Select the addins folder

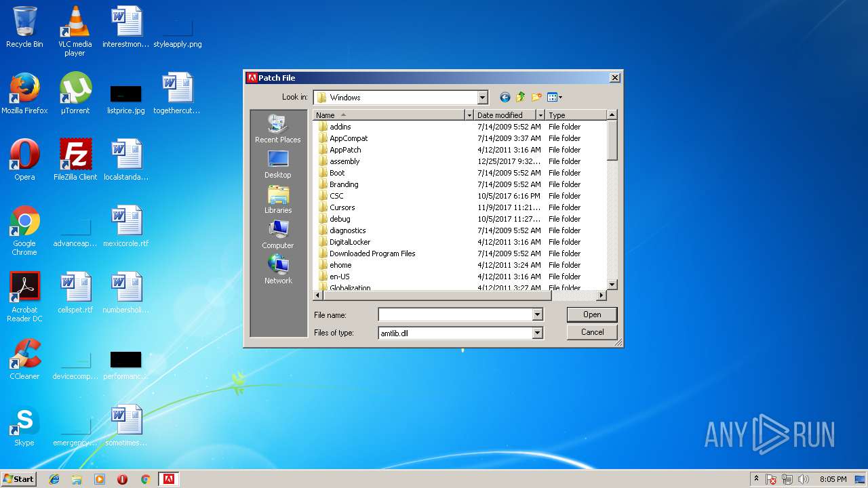point(340,127)
